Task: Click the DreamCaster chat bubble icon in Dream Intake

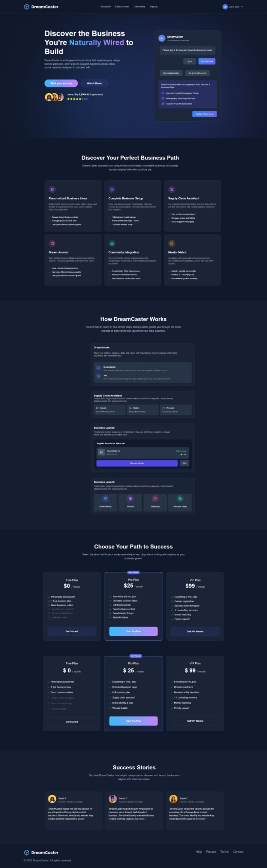Action: 99,368
